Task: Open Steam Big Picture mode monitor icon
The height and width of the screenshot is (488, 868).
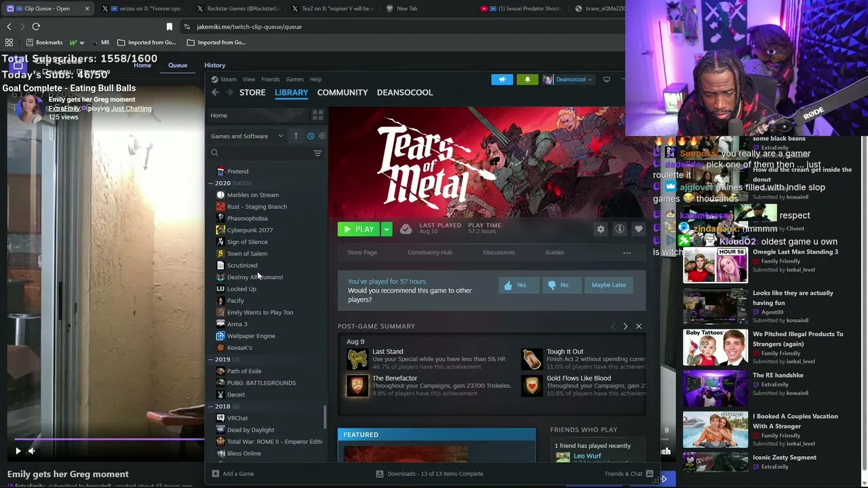Action: pyautogui.click(x=607, y=79)
